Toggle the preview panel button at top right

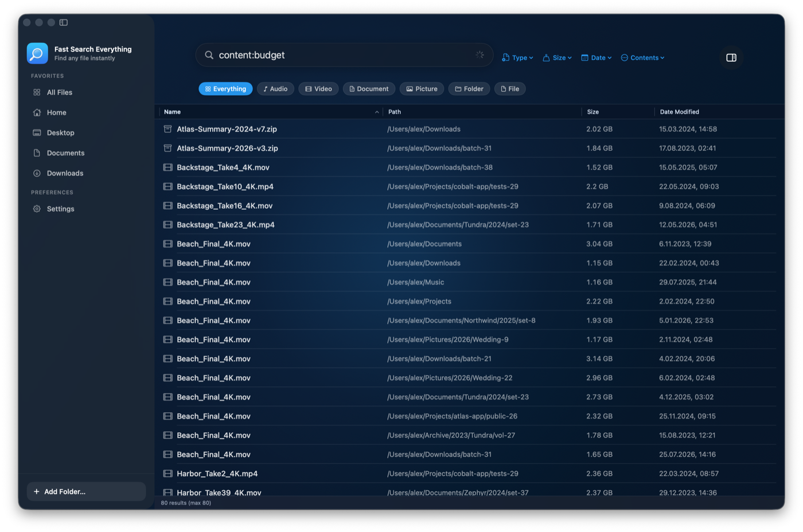[x=731, y=57]
